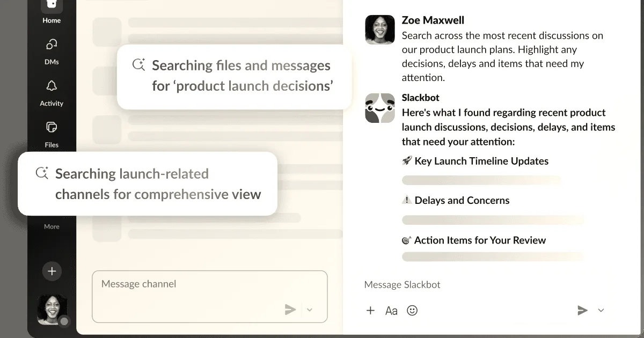The image size is (644, 338).
Task: Click Zoe's 'Search across the most recent' message
Action: 502,56
